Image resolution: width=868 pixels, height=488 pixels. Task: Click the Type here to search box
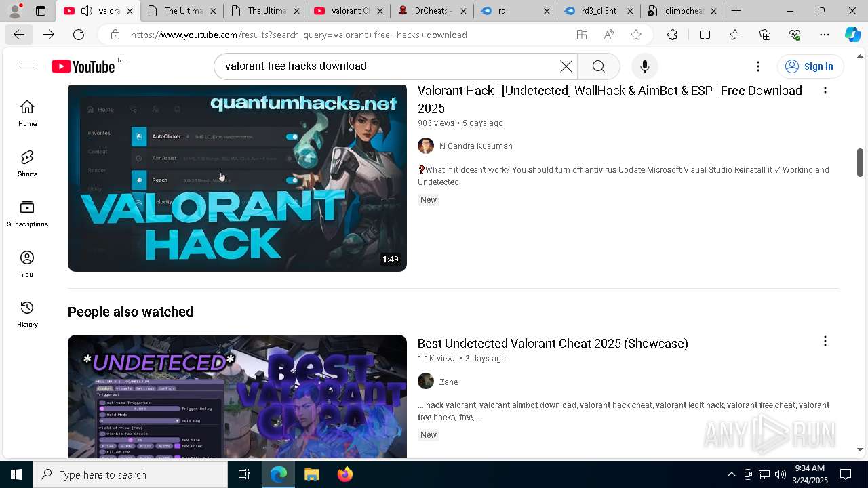coord(130,474)
